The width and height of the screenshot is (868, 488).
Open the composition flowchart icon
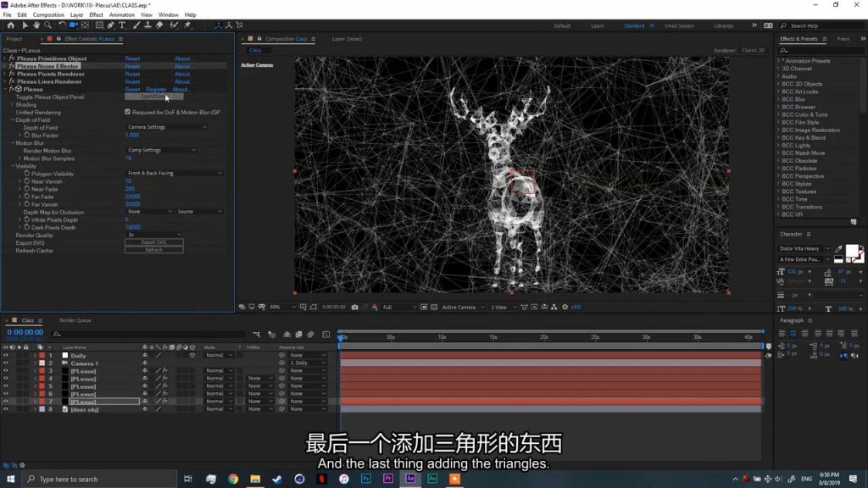tap(554, 307)
